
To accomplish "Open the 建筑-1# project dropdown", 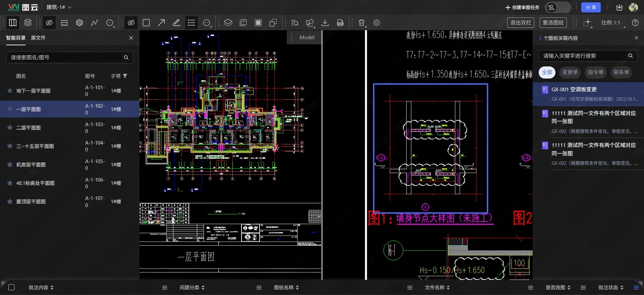I will coord(59,7).
